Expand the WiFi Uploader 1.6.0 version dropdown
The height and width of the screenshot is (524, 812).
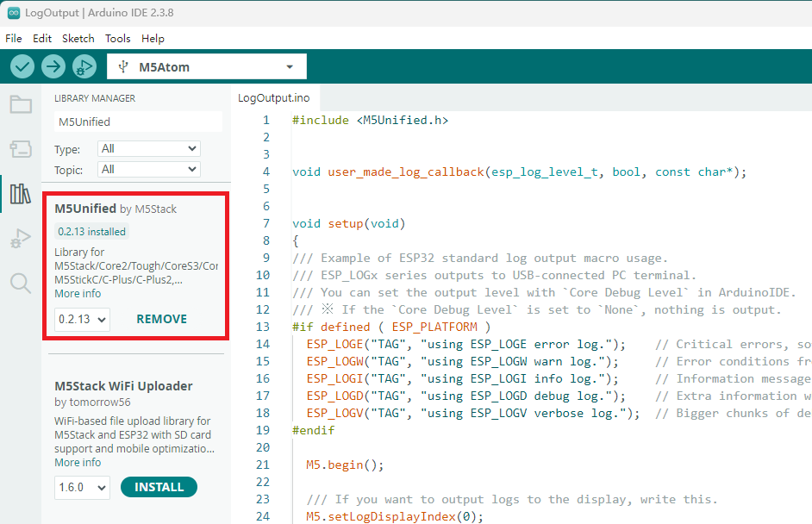82,488
